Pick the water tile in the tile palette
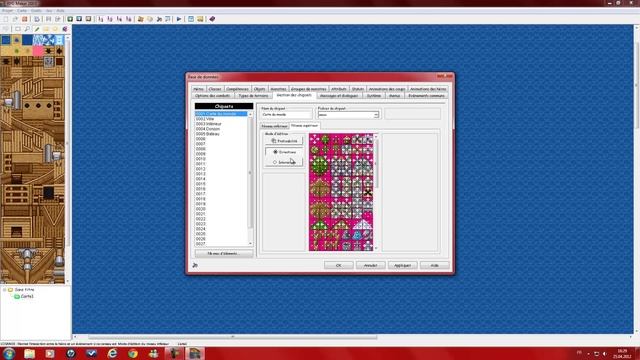The width and height of the screenshot is (640, 360). 6,40
